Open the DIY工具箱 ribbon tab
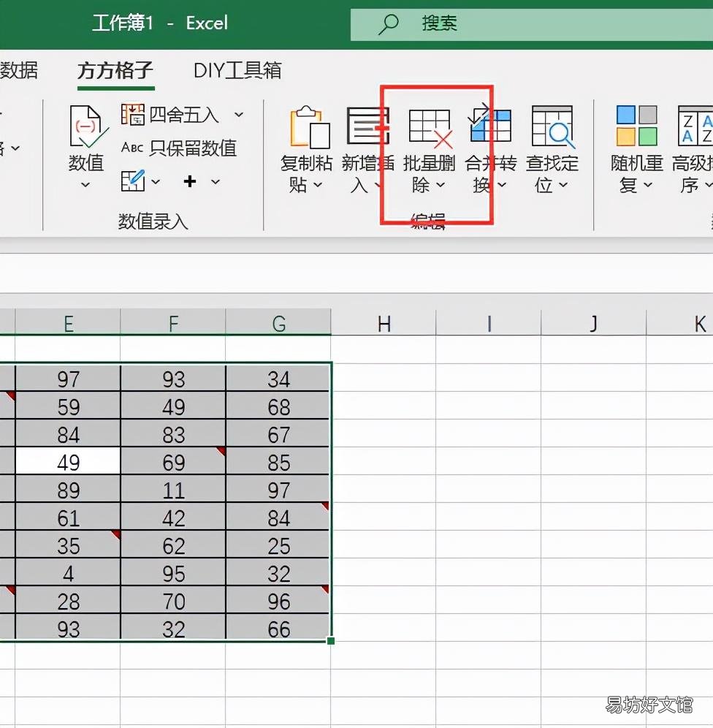This screenshot has height=728, width=713. point(237,71)
